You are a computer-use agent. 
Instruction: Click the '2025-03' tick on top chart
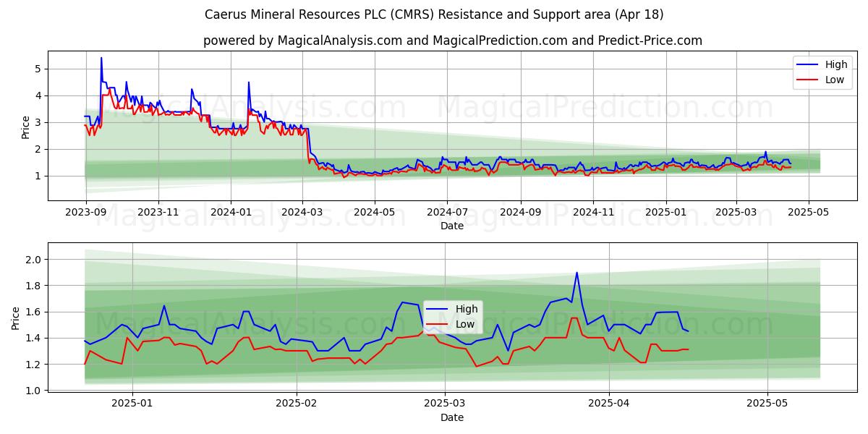[x=736, y=213]
